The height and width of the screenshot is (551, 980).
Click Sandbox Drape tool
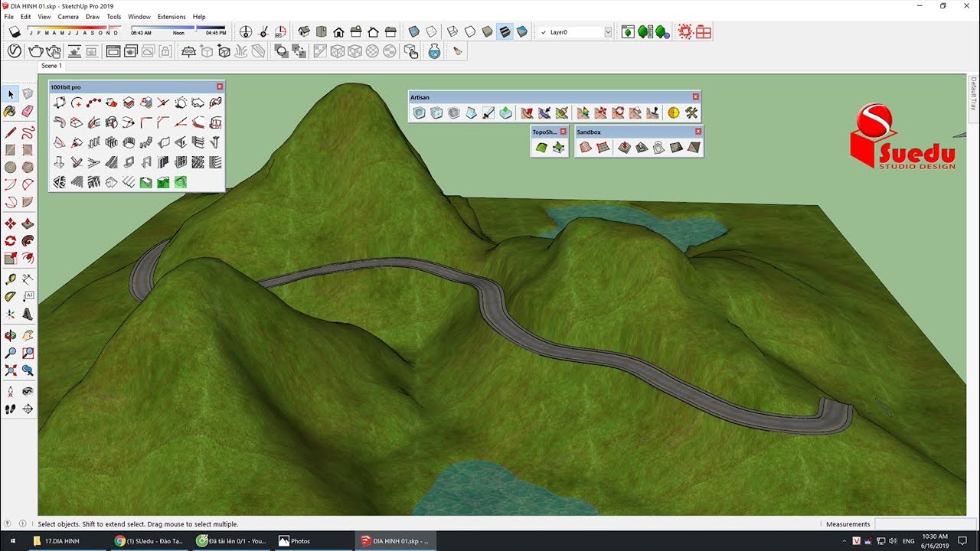(659, 147)
